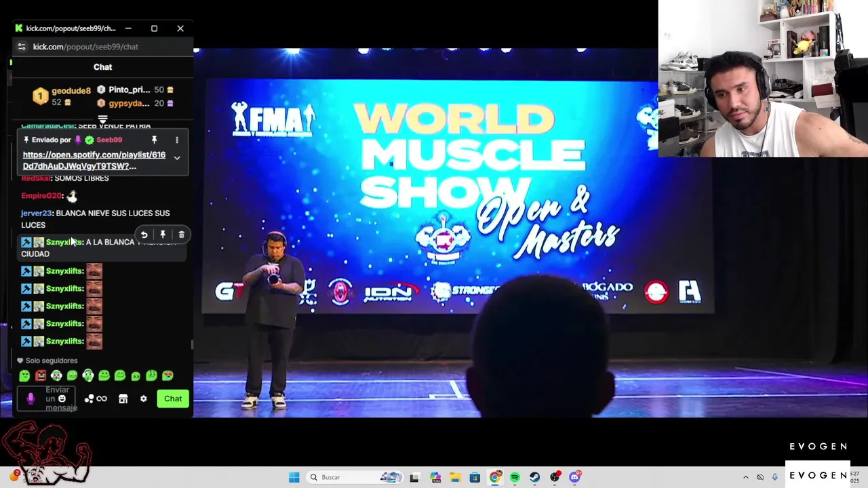Image resolution: width=868 pixels, height=488 pixels.
Task: Insert the fifth quick emote, green DJ face
Action: (x=88, y=375)
